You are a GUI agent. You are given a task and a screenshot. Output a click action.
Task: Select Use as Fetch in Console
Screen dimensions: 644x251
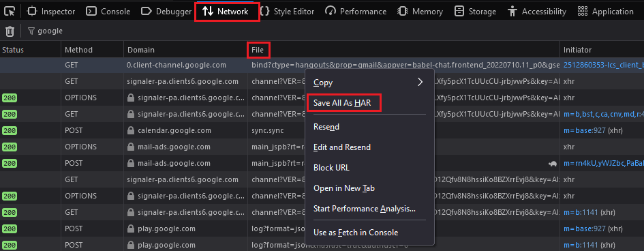(356, 233)
